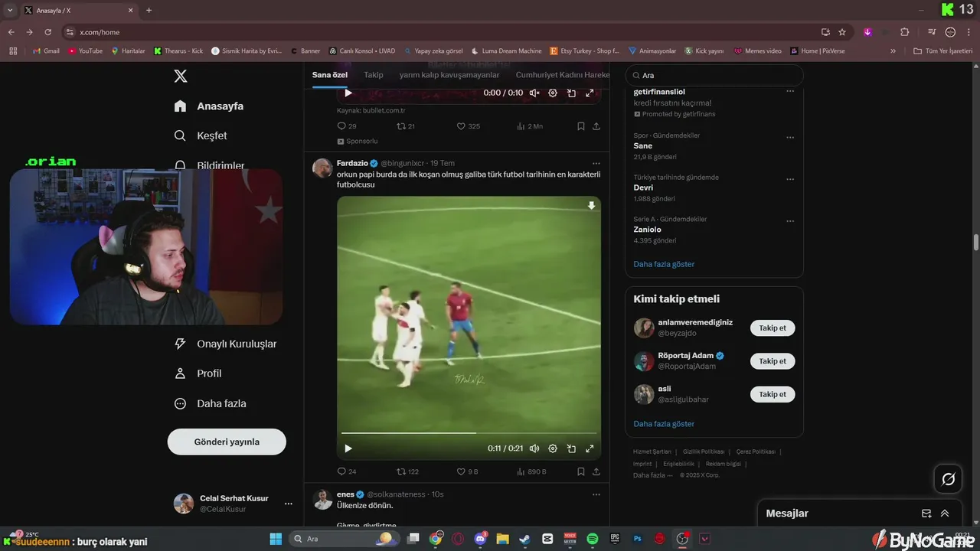
Task: Bookmark Fardazio's post
Action: (x=581, y=471)
